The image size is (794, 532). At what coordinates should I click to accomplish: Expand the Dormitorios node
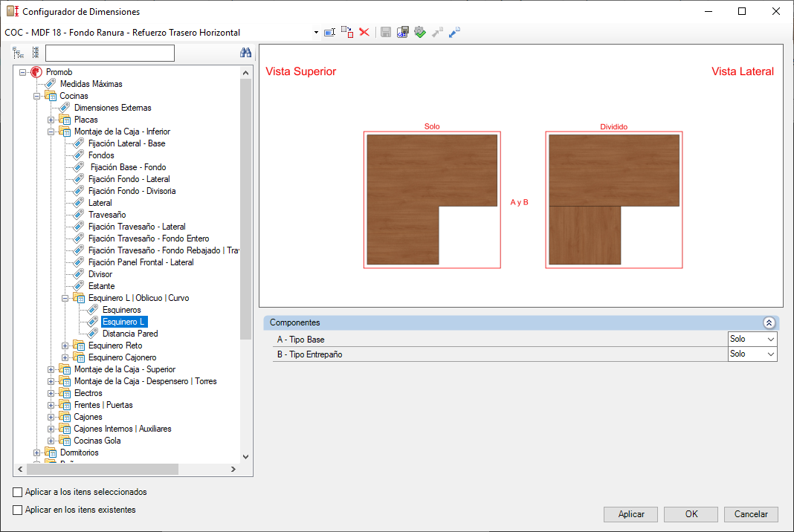pos(37,453)
